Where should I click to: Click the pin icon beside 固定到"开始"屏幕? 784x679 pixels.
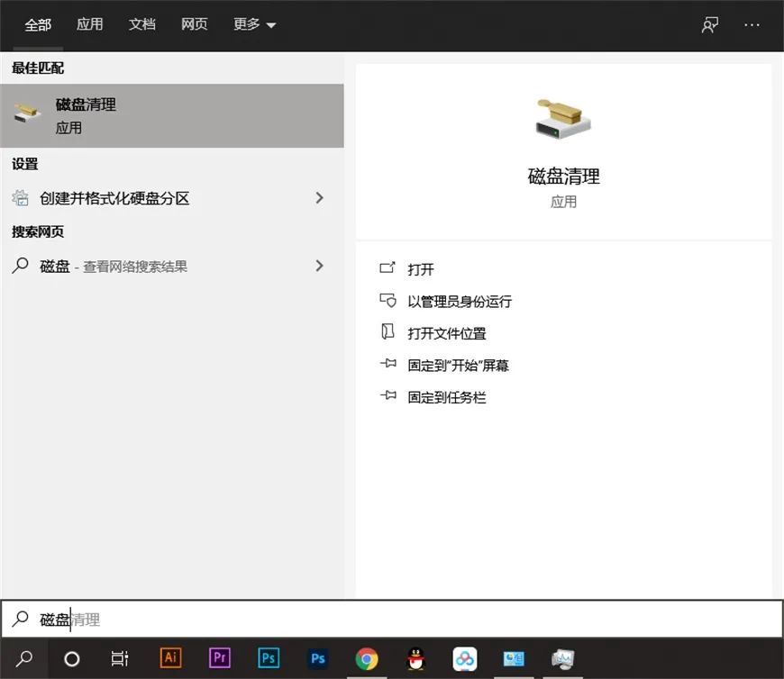click(x=388, y=363)
